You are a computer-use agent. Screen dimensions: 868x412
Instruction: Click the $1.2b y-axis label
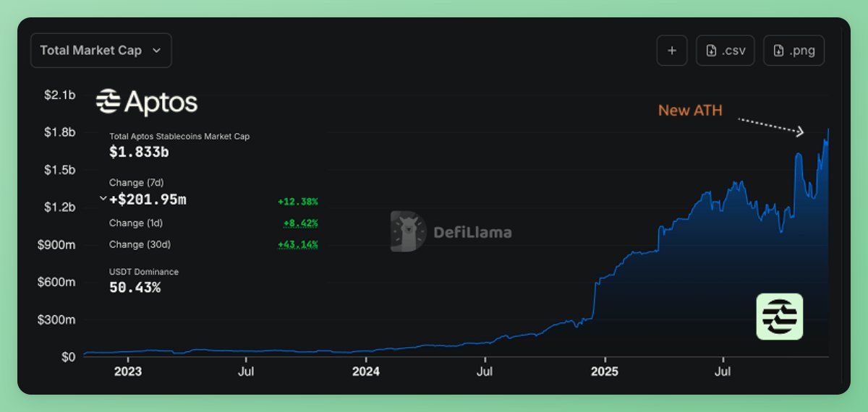click(x=59, y=207)
